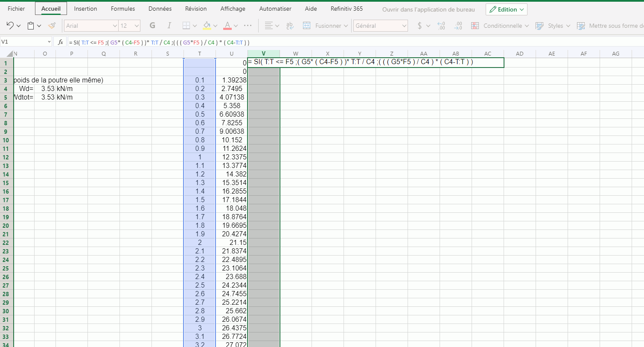Image resolution: width=644 pixels, height=347 pixels.
Task: Apply the yellow fill color bucket
Action: click(x=207, y=26)
